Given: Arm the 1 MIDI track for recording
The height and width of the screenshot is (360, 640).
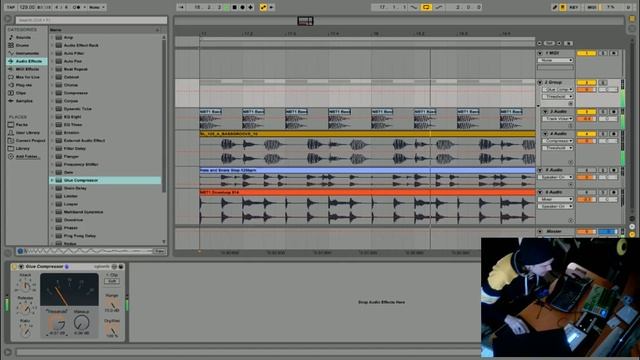Looking at the screenshot, I should point(613,53).
